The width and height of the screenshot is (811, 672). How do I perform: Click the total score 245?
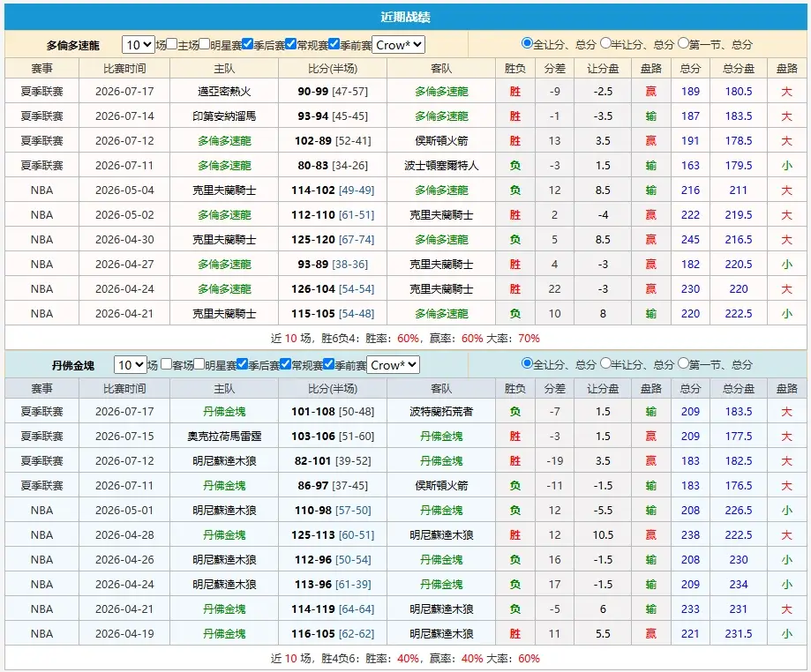coord(690,239)
